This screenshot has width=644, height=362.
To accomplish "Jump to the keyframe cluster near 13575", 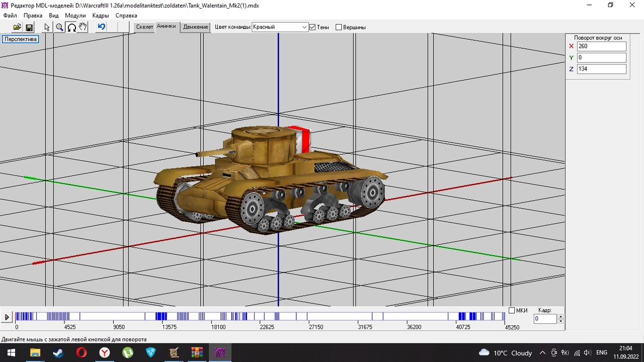I will coord(161,316).
